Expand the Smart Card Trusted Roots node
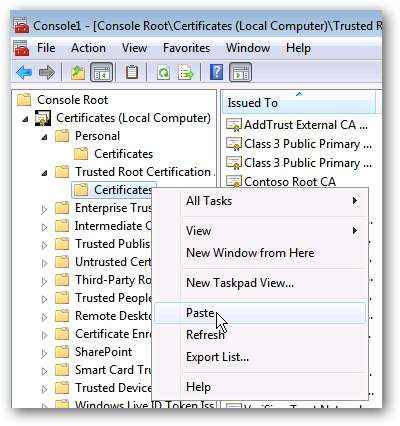This screenshot has width=400, height=426. coord(44,371)
